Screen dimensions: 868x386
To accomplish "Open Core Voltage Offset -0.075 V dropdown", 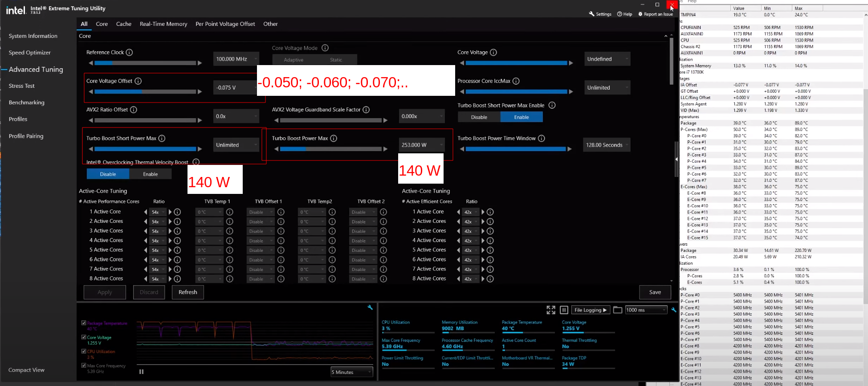I will click(235, 87).
